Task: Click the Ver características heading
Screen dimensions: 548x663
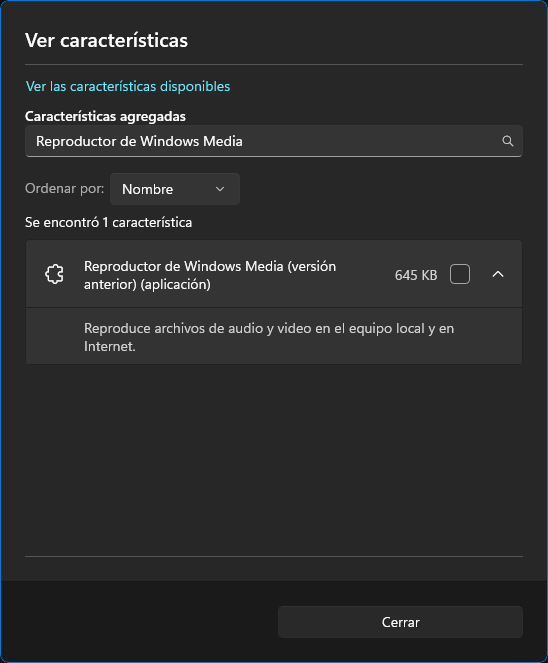Action: pos(107,41)
